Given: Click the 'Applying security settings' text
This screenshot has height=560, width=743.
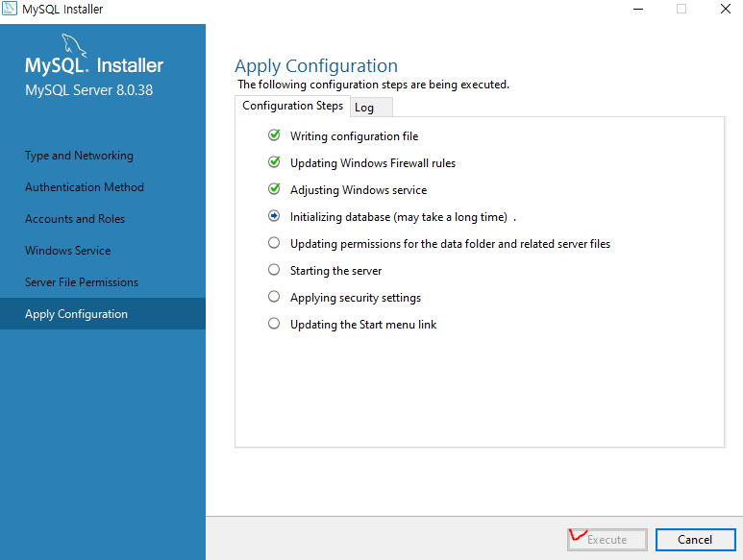Looking at the screenshot, I should (x=356, y=298).
